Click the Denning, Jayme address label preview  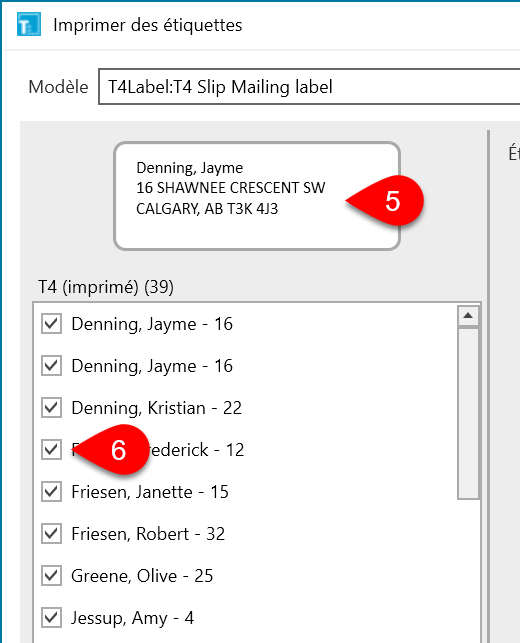click(x=257, y=196)
